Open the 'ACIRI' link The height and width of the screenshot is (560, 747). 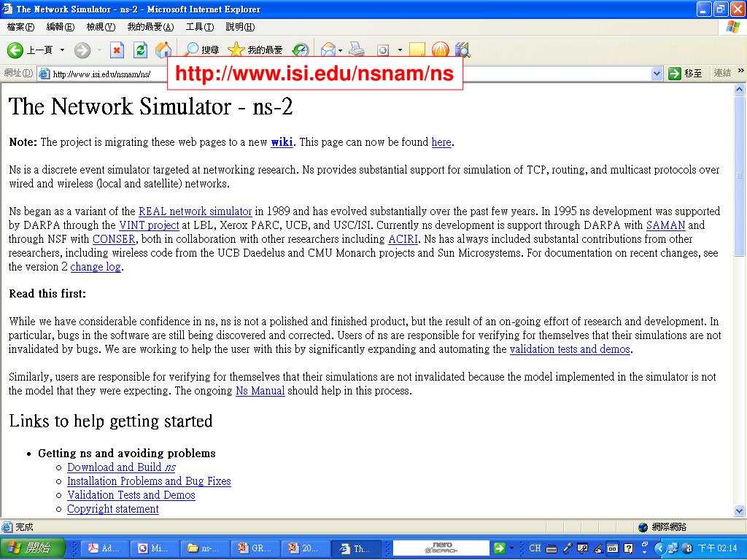click(x=403, y=238)
